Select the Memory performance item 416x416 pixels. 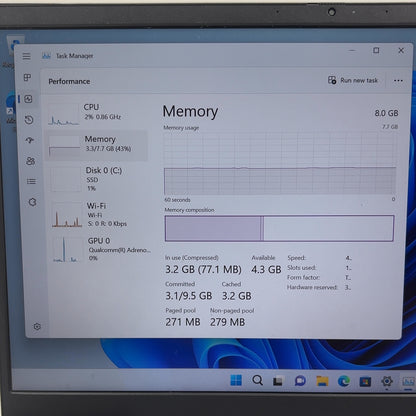pyautogui.click(x=97, y=146)
